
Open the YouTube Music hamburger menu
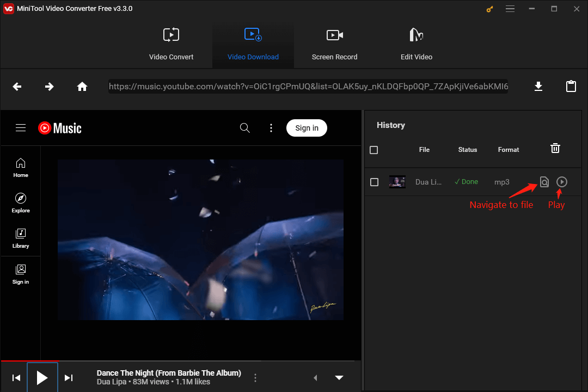coord(21,128)
